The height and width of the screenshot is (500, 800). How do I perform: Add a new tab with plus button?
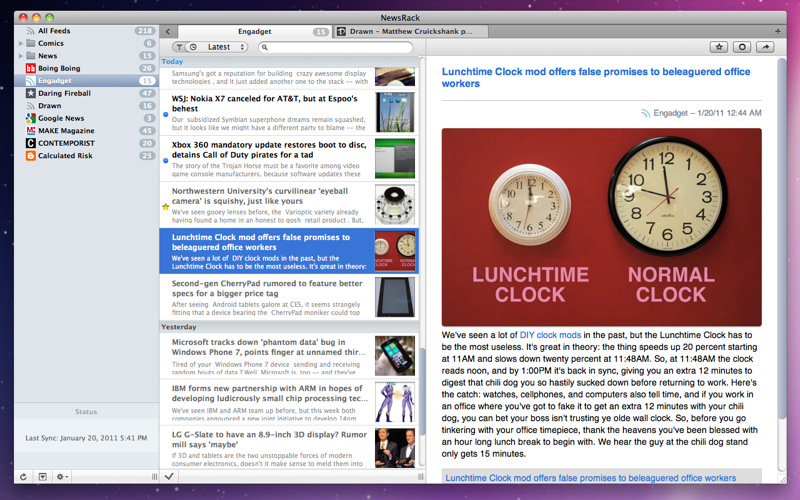click(x=778, y=32)
